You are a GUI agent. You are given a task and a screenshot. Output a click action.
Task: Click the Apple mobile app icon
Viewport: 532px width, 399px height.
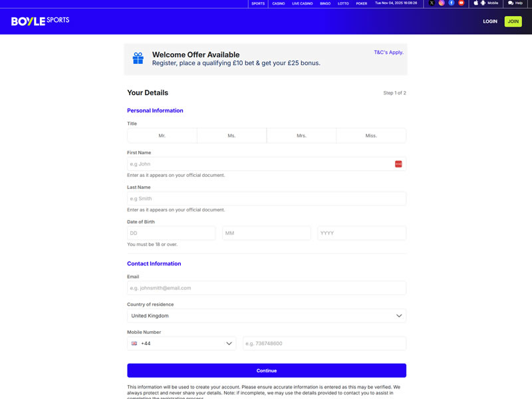tap(475, 3)
